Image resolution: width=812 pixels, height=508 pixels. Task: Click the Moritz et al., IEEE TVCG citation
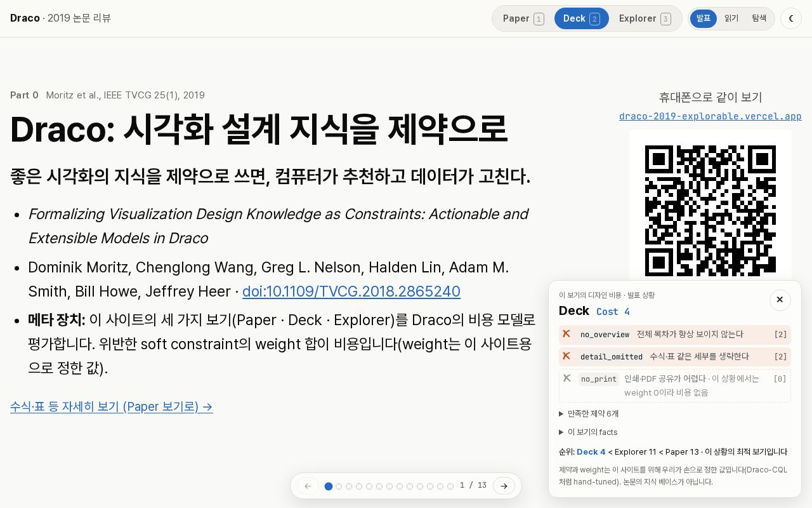[125, 95]
